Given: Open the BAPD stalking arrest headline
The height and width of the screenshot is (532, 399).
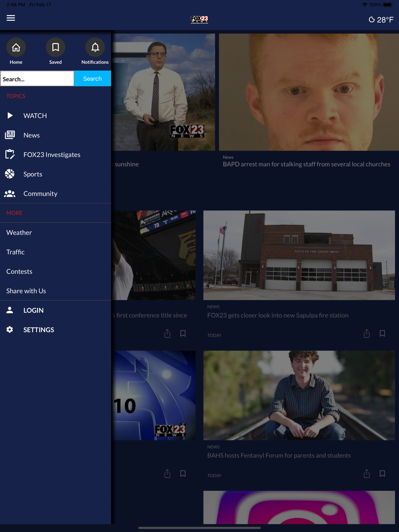Looking at the screenshot, I should (306, 164).
